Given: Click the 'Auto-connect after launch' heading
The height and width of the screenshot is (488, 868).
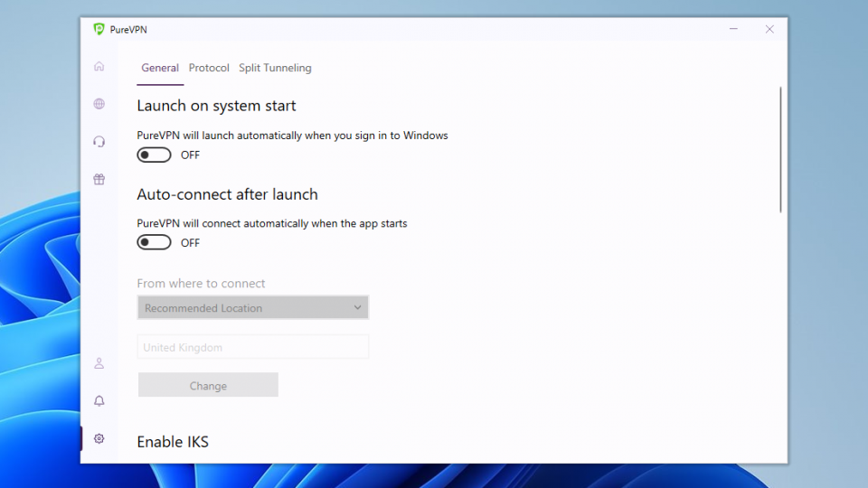Looking at the screenshot, I should click(228, 194).
